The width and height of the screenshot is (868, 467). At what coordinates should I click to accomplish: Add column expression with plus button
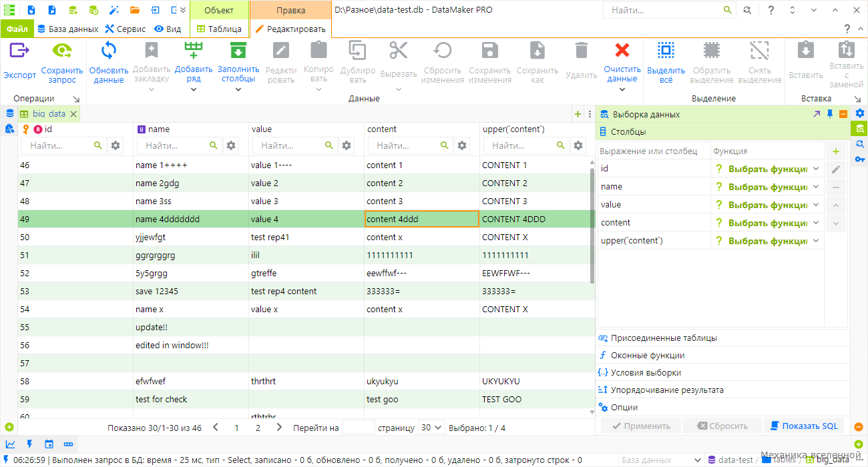[x=836, y=151]
